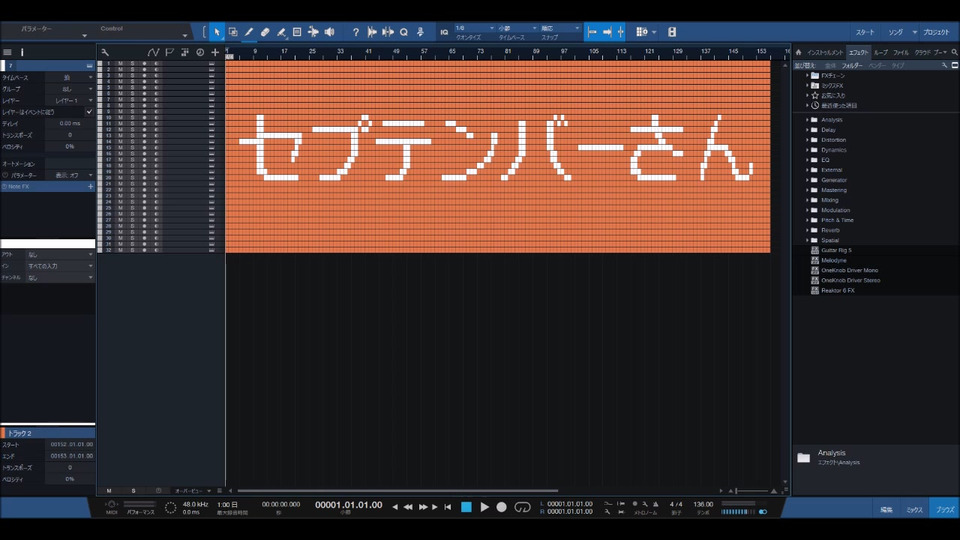
Task: Switch to インストゥルメント browser tab
Action: pyautogui.click(x=825, y=53)
